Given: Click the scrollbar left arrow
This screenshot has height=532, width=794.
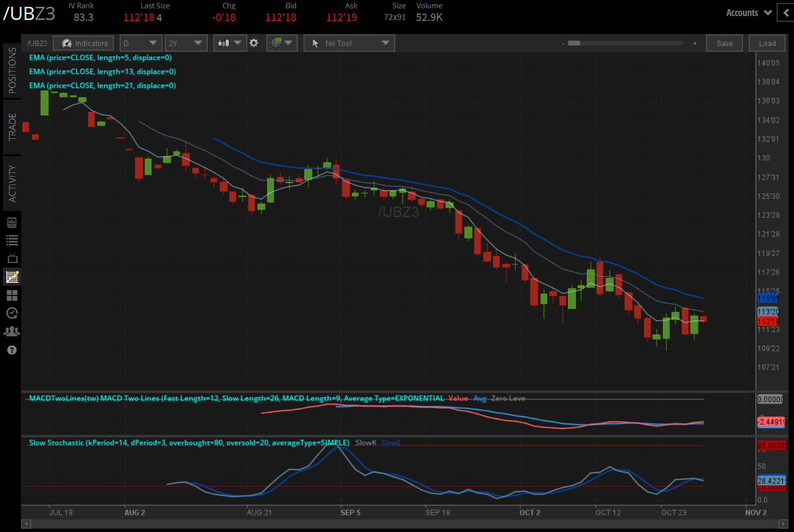Looking at the screenshot, I should 26,524.
